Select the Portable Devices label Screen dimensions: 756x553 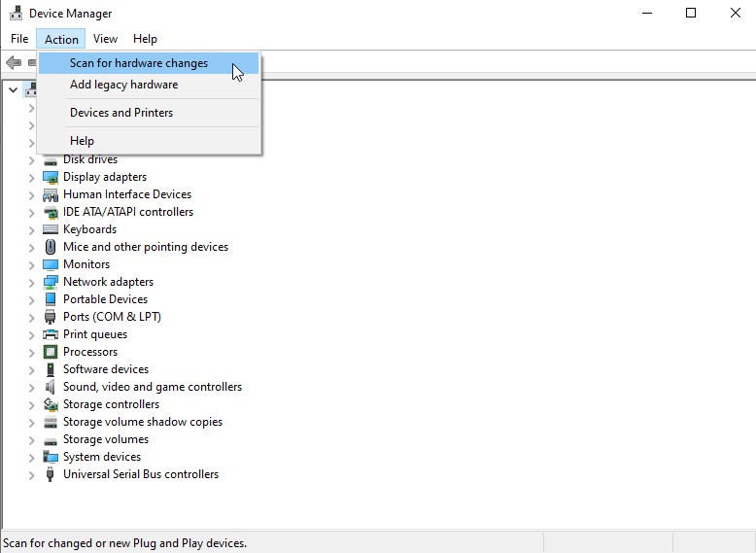click(x=105, y=299)
